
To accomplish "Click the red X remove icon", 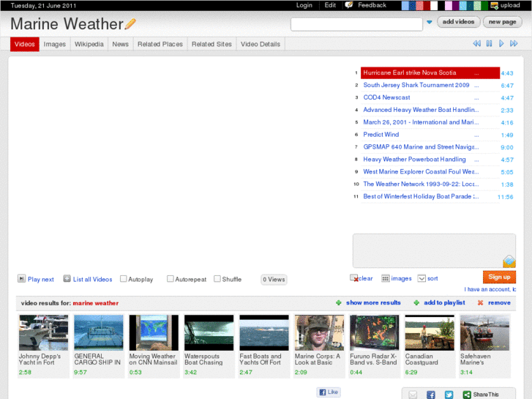I will point(480,302).
